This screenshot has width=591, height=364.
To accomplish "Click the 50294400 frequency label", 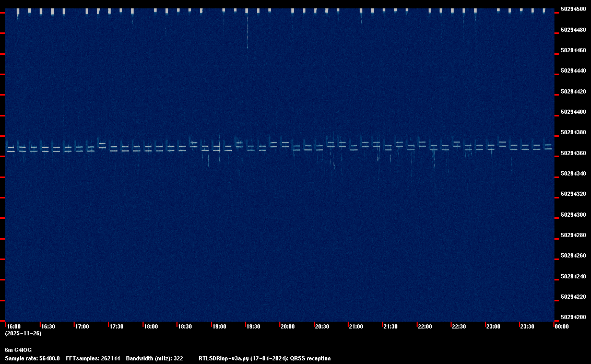I will 573,112.
